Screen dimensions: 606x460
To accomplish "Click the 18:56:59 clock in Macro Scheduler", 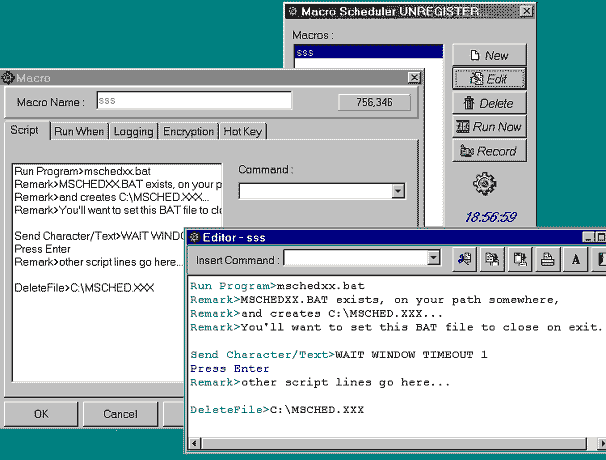I will pos(490,217).
